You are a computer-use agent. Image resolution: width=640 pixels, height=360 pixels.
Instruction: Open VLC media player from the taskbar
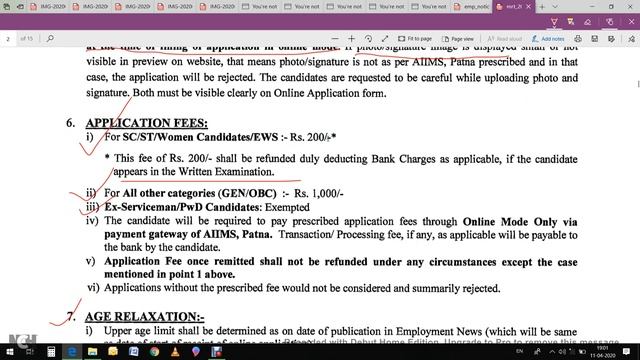click(175, 351)
